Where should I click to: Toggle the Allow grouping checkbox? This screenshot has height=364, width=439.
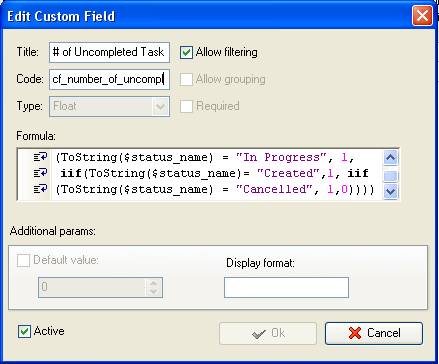pos(186,79)
